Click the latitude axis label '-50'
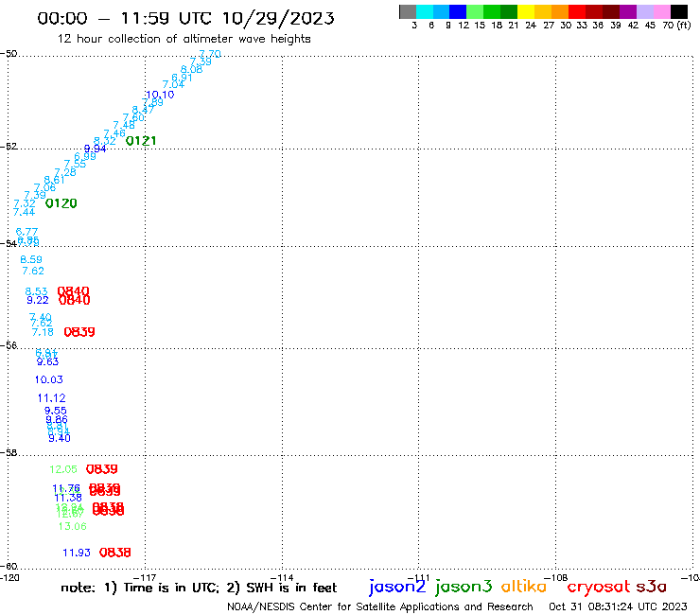The image size is (700, 615). [x=9, y=54]
